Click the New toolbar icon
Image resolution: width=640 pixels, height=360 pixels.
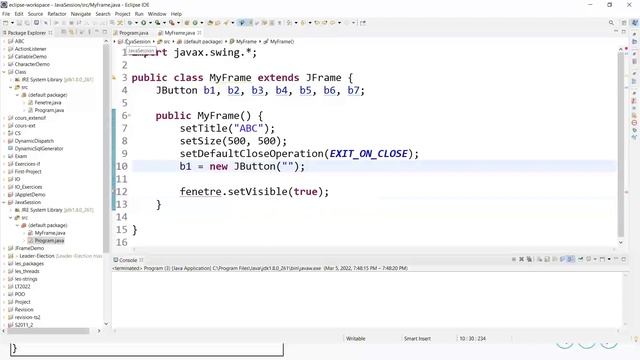click(5, 23)
